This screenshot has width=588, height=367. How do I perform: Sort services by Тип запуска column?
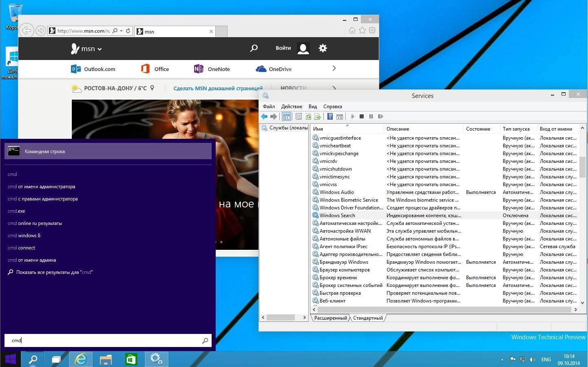pyautogui.click(x=518, y=129)
